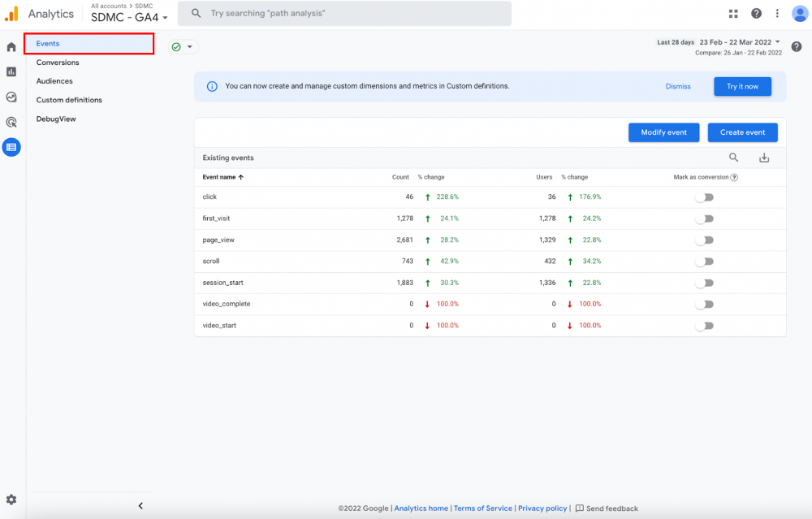Search existing events with magnifier icon
The image size is (812, 519).
(733, 158)
